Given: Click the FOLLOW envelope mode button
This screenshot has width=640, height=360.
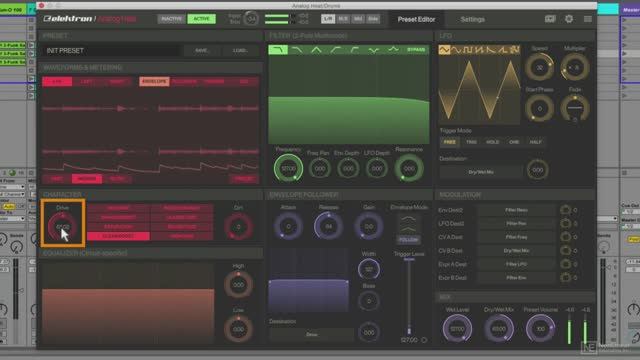Looking at the screenshot, I should point(409,240).
